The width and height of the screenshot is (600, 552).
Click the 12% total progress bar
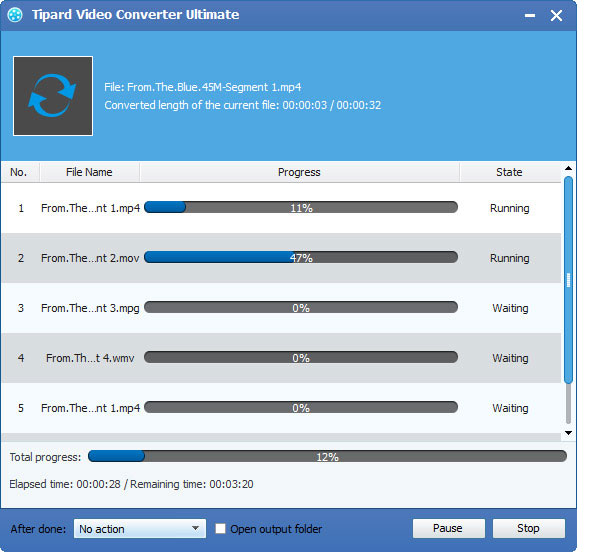(327, 456)
